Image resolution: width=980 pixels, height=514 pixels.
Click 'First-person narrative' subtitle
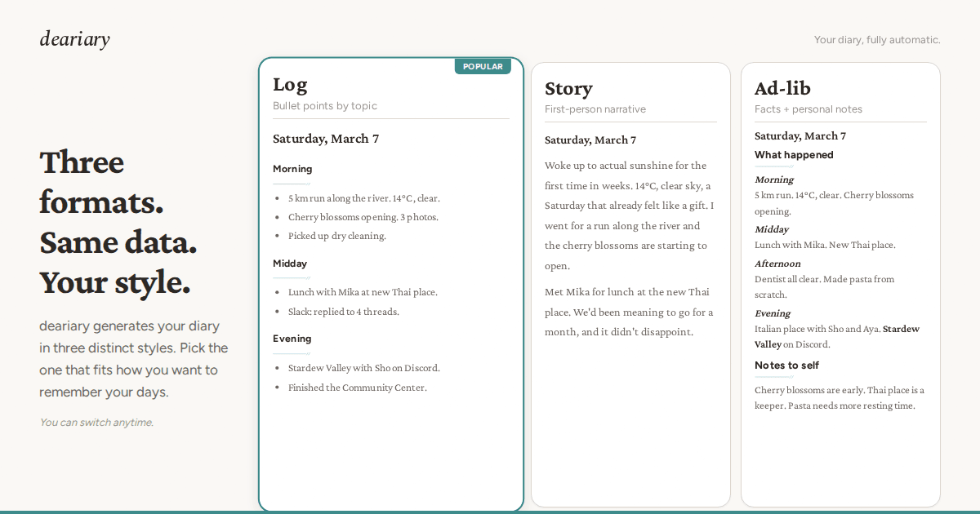tap(595, 109)
